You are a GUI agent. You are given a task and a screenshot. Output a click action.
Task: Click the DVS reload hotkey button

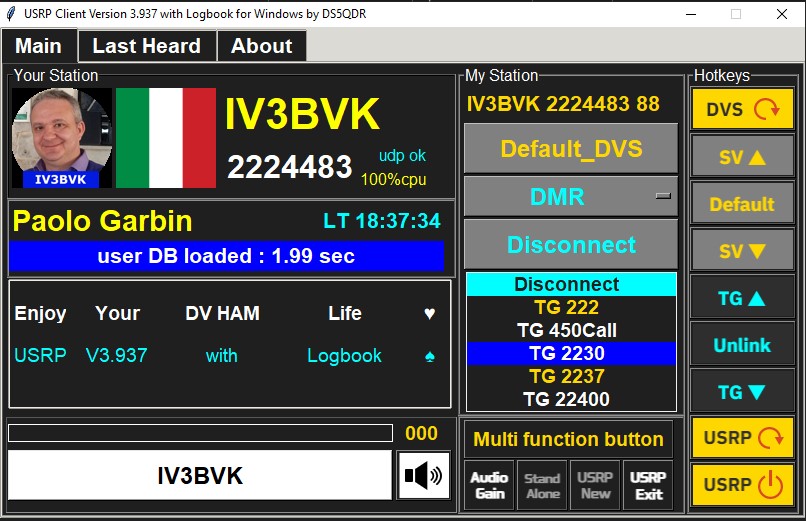742,109
